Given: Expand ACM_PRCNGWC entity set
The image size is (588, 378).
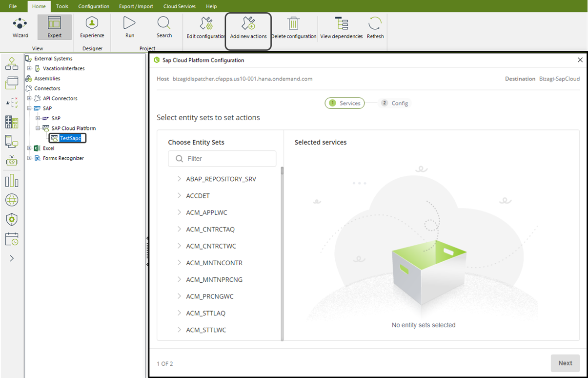Looking at the screenshot, I should tap(180, 296).
